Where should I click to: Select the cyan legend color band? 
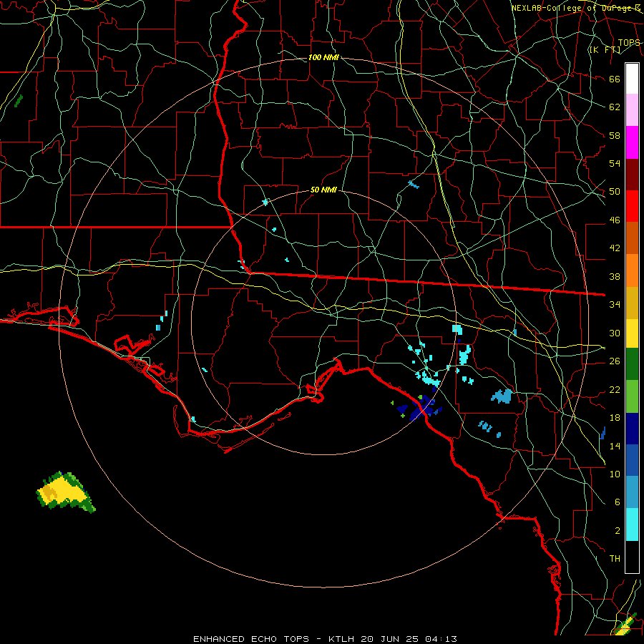632,525
